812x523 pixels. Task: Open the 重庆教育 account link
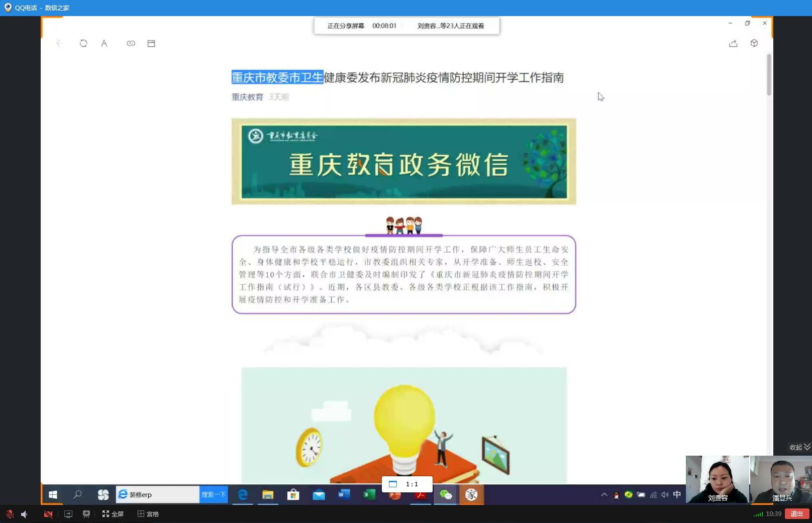[247, 97]
